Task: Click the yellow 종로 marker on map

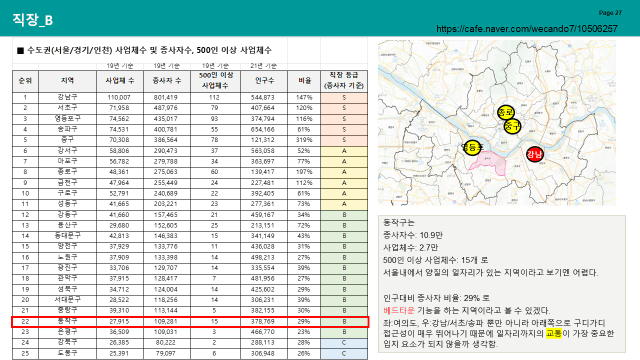Action: point(506,112)
